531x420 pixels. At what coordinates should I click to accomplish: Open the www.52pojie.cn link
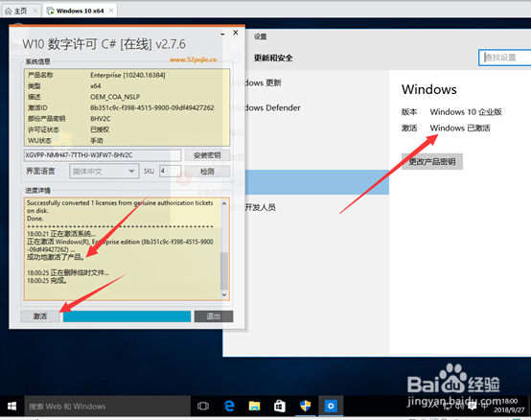coord(193,59)
